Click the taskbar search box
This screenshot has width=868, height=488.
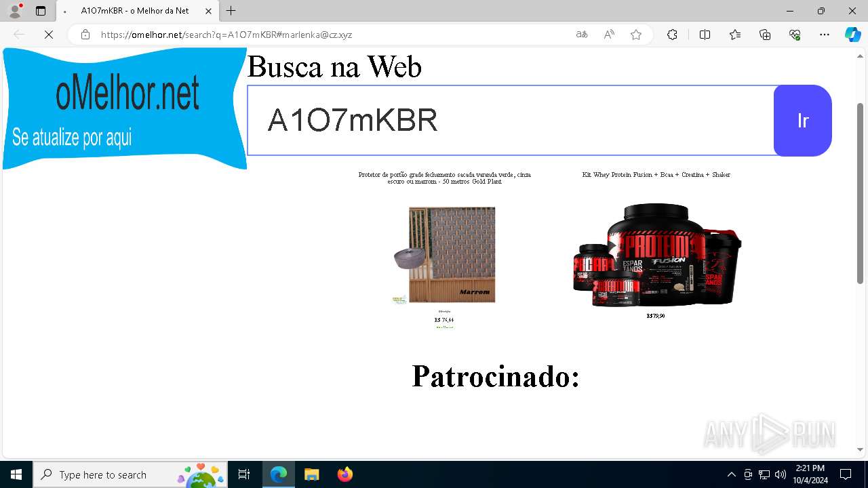point(130,474)
